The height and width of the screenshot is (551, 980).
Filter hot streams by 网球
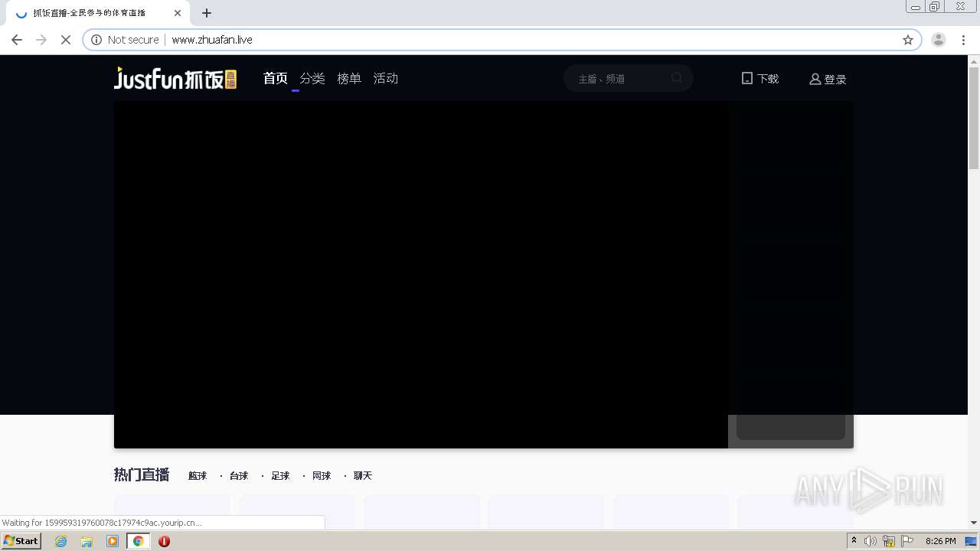click(x=322, y=475)
